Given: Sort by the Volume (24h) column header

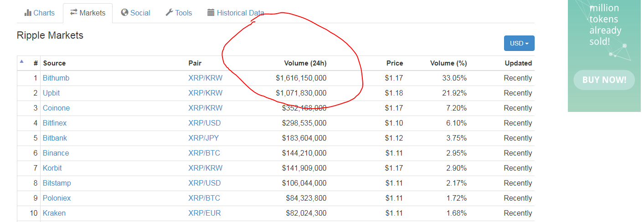Looking at the screenshot, I should 305,63.
